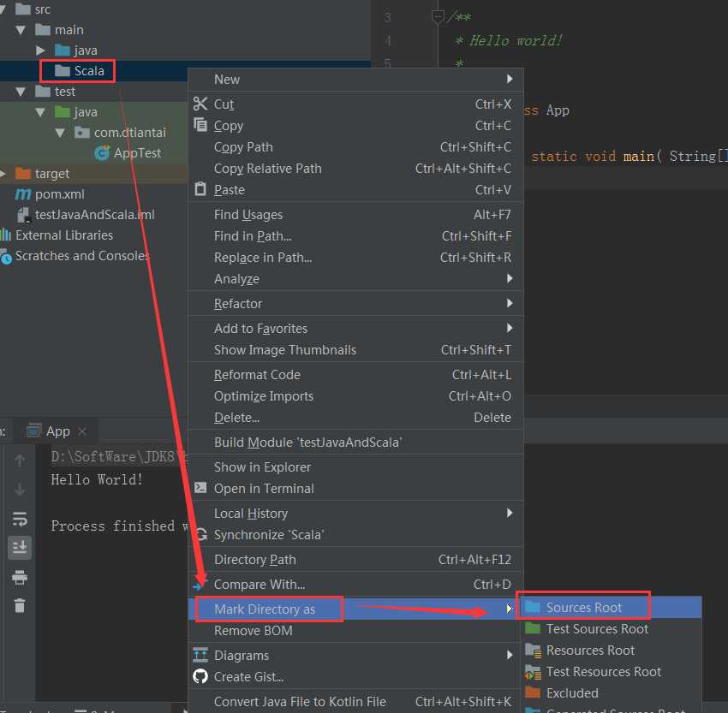Viewport: 728px width, 713px height.
Task: Click the Sources Root blue folder icon
Action: [533, 607]
